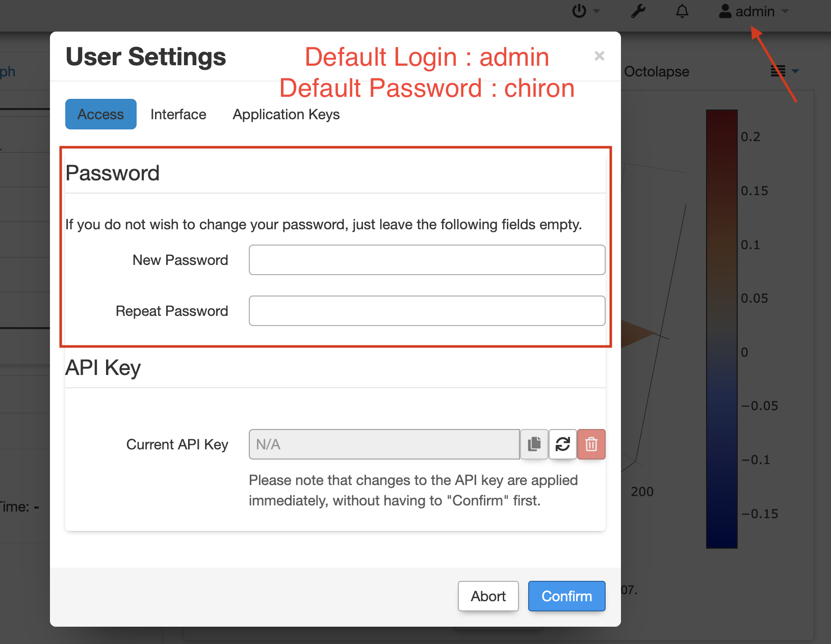The height and width of the screenshot is (644, 831).
Task: Switch to the Interface tab
Action: click(178, 114)
